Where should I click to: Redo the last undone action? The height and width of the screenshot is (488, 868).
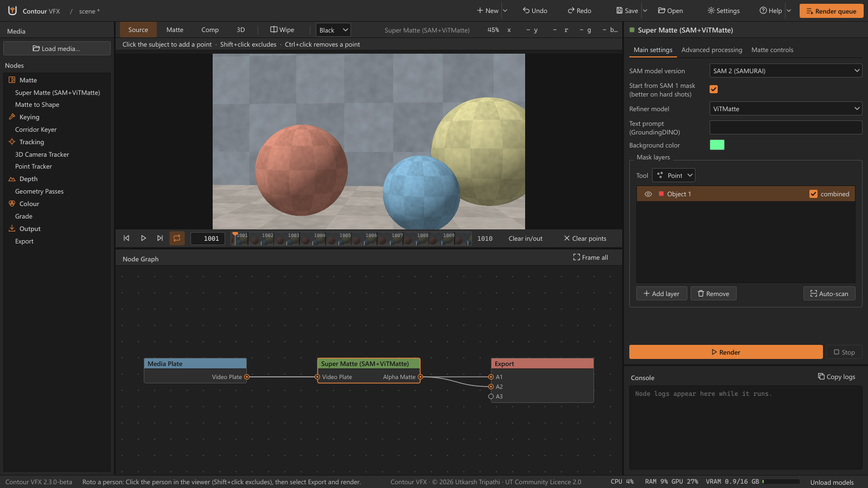tap(579, 11)
